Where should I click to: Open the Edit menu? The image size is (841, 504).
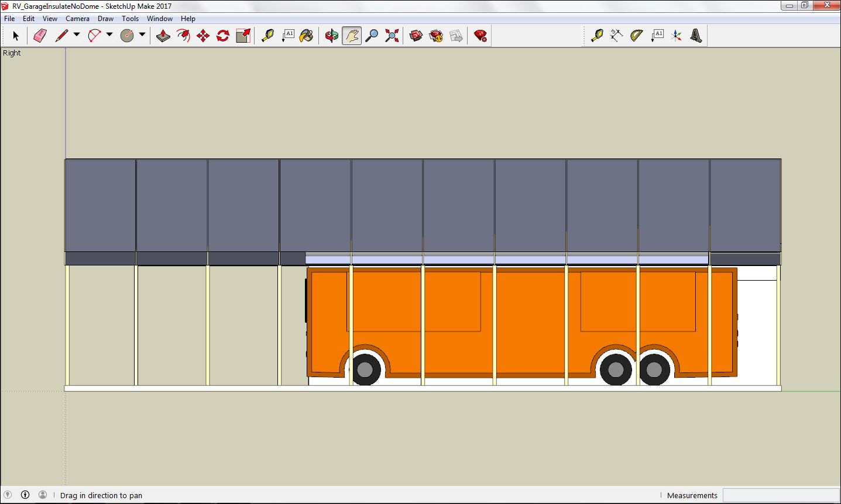(x=29, y=19)
